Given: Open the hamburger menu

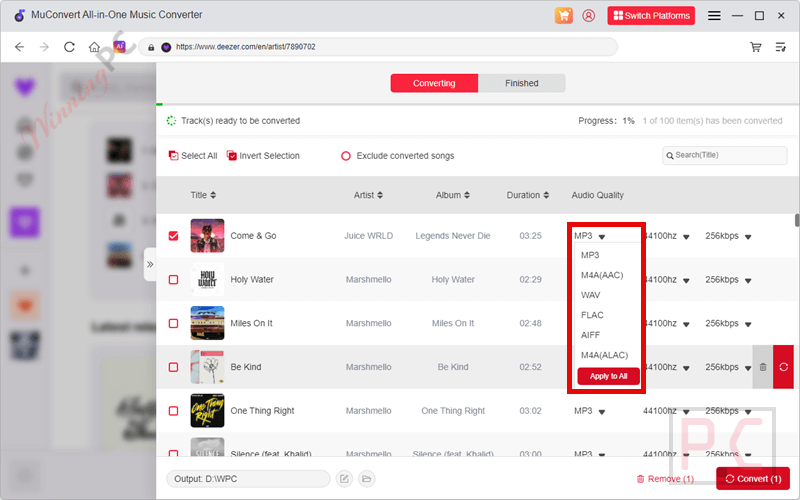Looking at the screenshot, I should coord(714,16).
